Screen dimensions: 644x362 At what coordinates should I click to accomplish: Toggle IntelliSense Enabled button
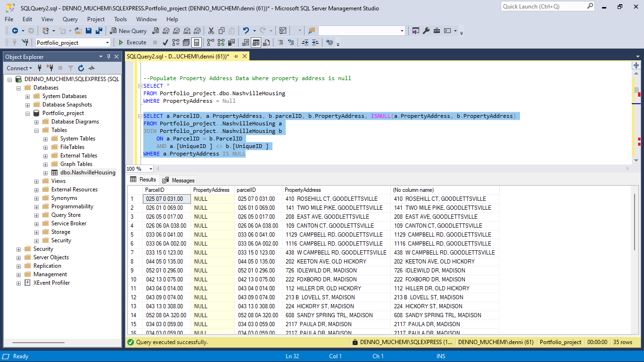197,42
